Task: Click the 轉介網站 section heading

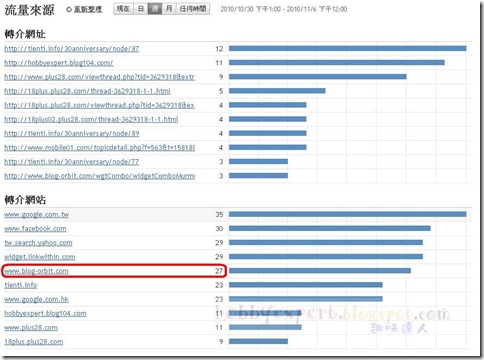Action: tap(25, 200)
